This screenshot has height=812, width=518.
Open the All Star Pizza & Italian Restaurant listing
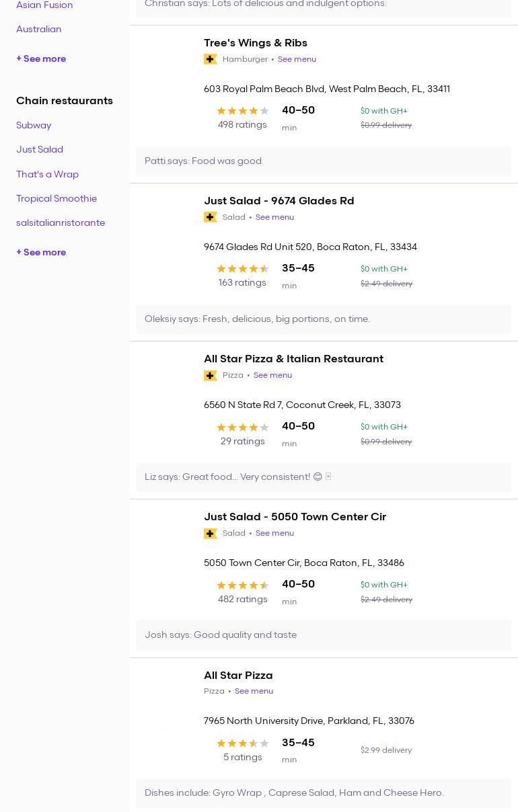(x=293, y=359)
